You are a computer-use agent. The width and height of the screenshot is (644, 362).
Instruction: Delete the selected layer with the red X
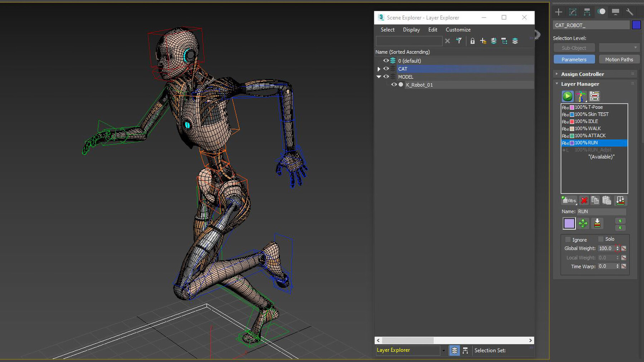click(584, 200)
